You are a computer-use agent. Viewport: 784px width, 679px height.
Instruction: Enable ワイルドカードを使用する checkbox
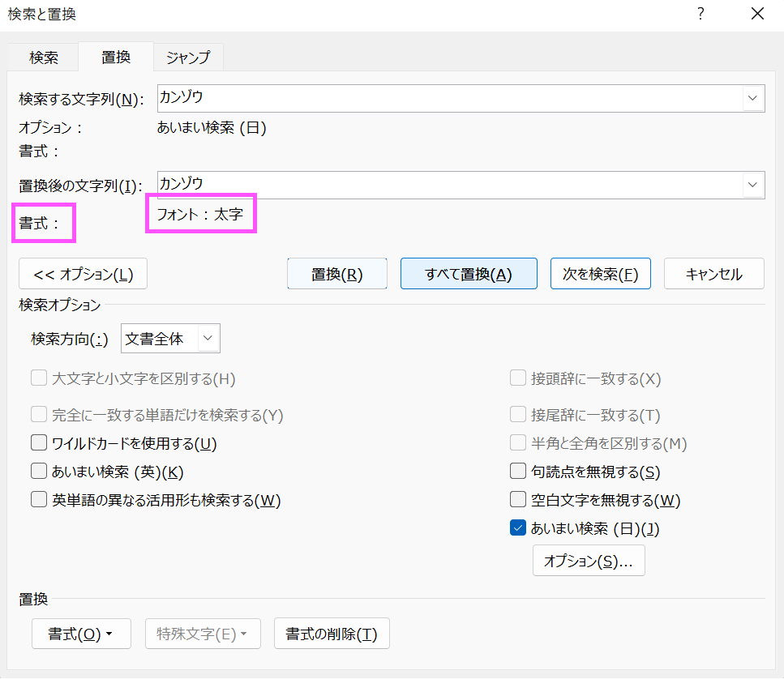tap(39, 442)
